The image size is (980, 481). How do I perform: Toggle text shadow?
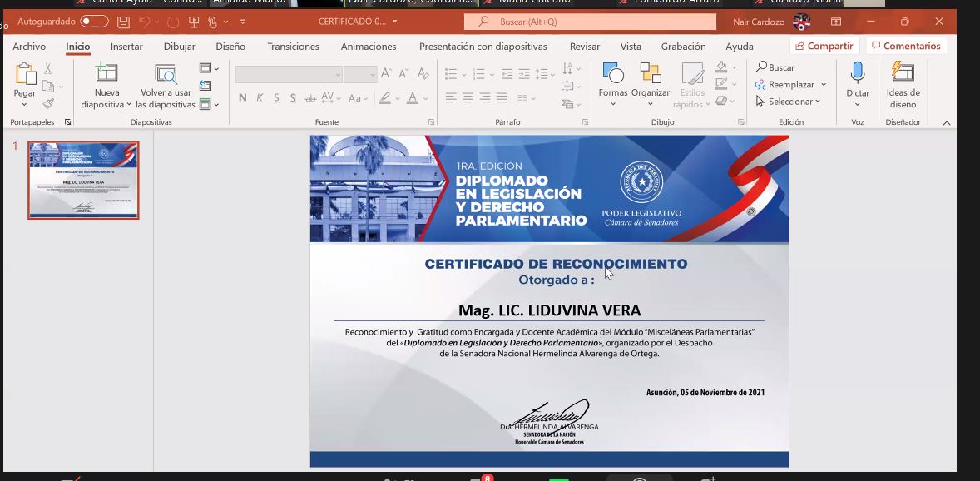293,97
